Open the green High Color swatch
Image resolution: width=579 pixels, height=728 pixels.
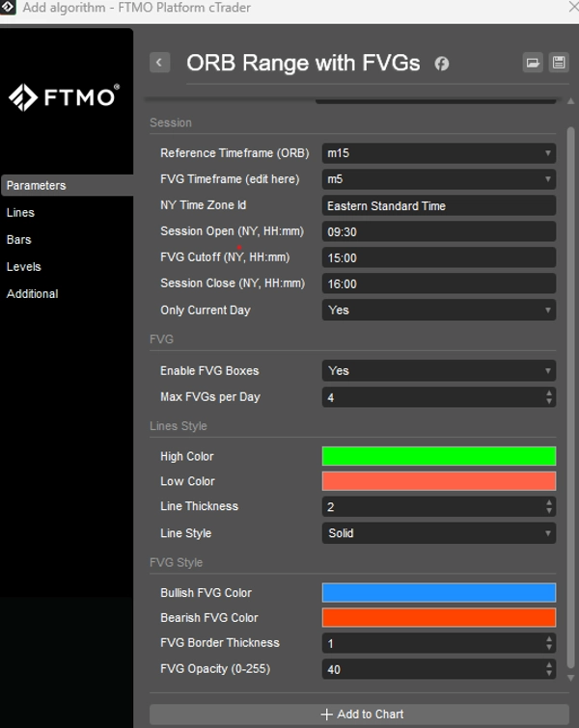click(x=439, y=456)
